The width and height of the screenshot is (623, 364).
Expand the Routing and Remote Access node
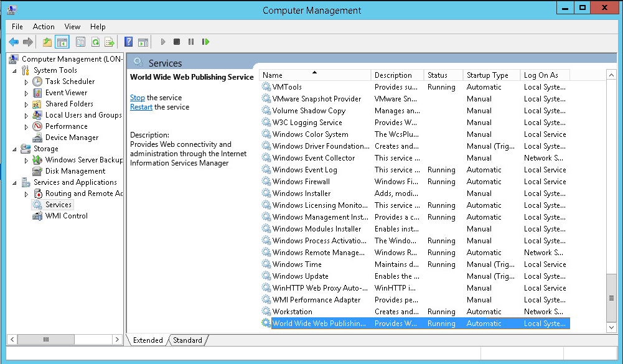click(26, 194)
